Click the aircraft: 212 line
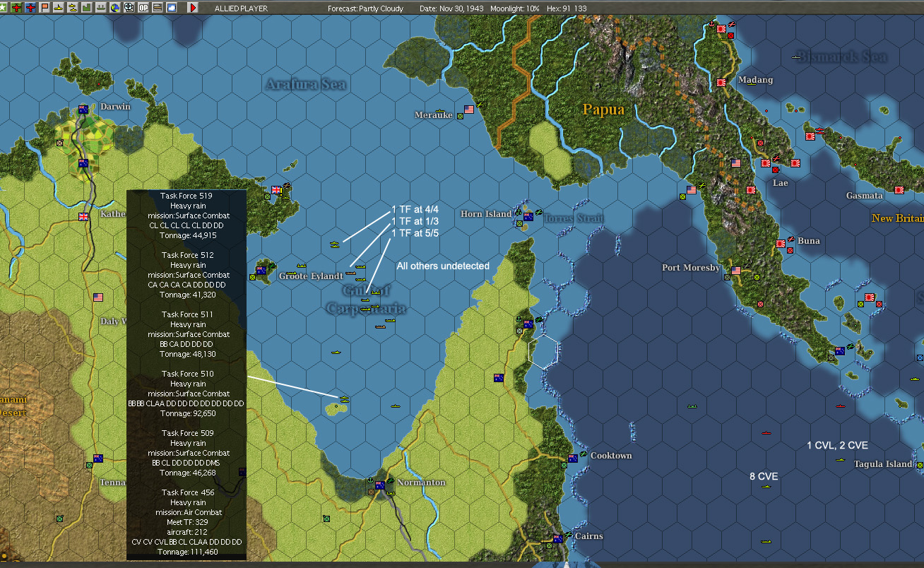Screen dimensions: 924x568 click(186, 532)
